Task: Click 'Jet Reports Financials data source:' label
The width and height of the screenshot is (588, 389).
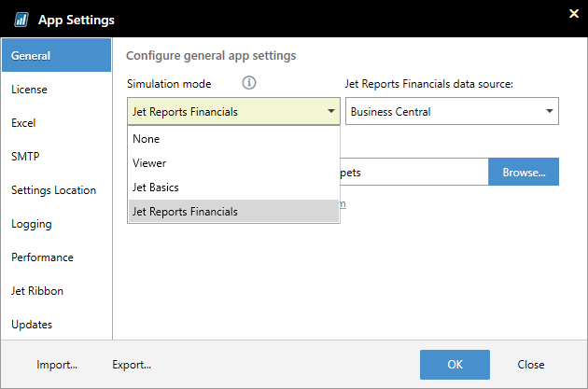Action: (x=428, y=84)
